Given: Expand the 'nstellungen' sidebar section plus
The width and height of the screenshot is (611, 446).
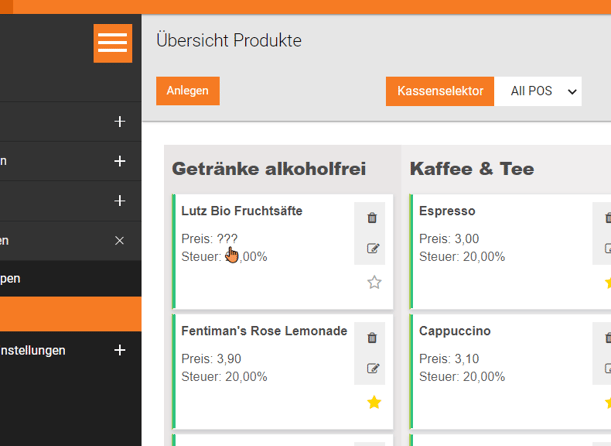Looking at the screenshot, I should [x=120, y=350].
